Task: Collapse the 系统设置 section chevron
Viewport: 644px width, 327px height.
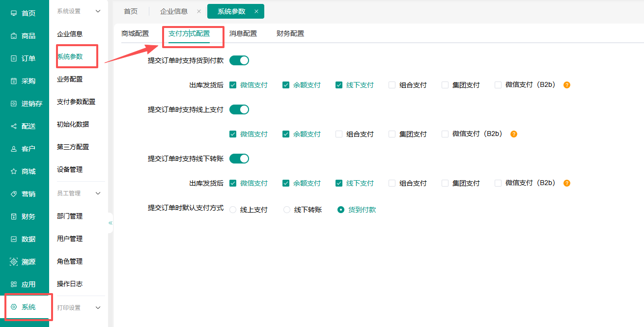Action: pyautogui.click(x=98, y=11)
